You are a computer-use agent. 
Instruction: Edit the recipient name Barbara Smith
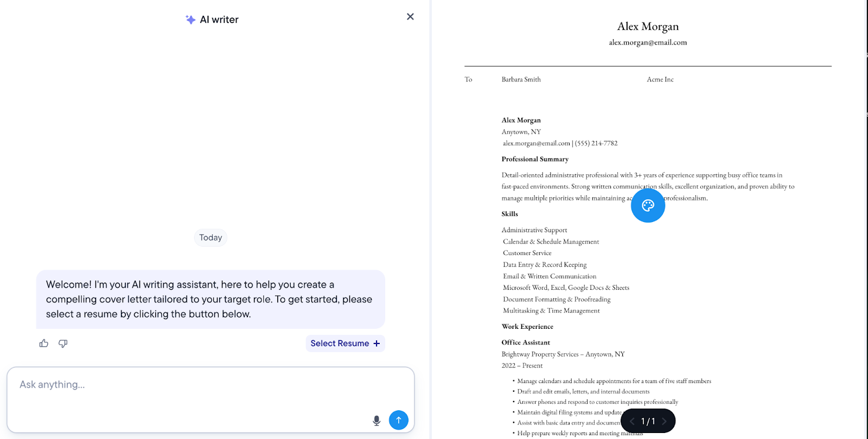(x=521, y=79)
